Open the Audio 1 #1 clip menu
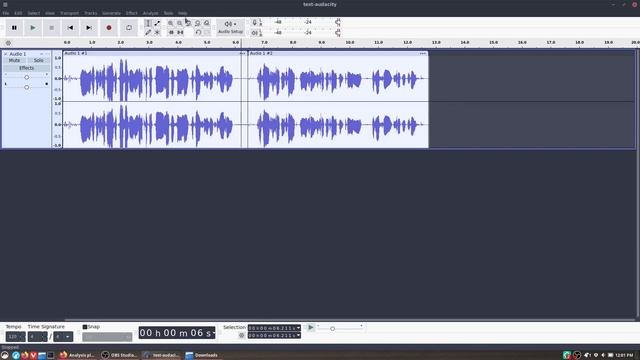 coord(242,53)
